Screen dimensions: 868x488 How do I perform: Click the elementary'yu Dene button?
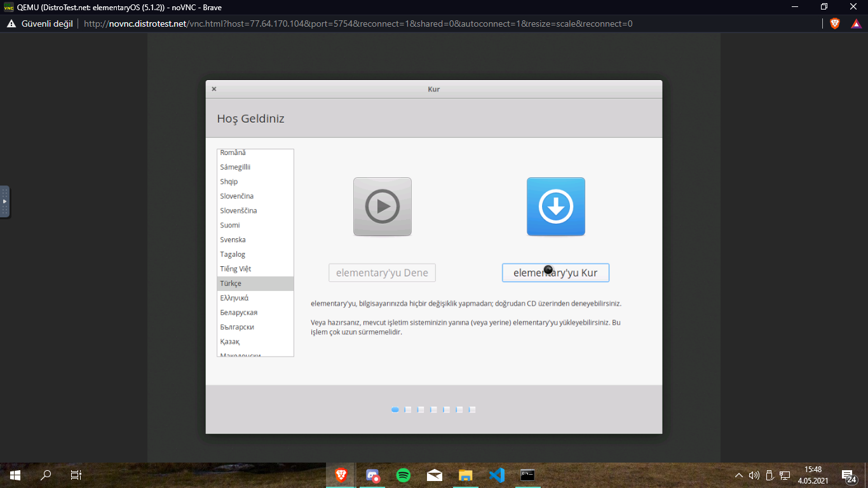point(382,273)
